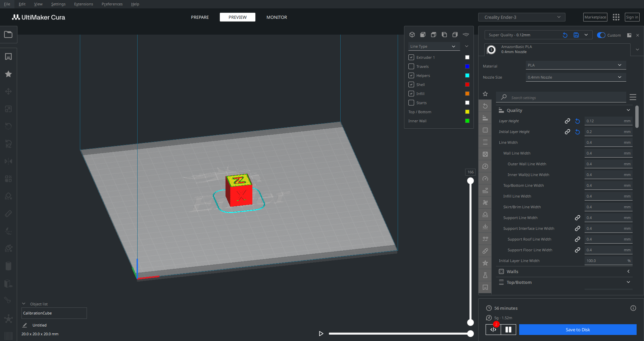Jump to the Infill settings category icon
The width and height of the screenshot is (644, 341).
[485, 154]
